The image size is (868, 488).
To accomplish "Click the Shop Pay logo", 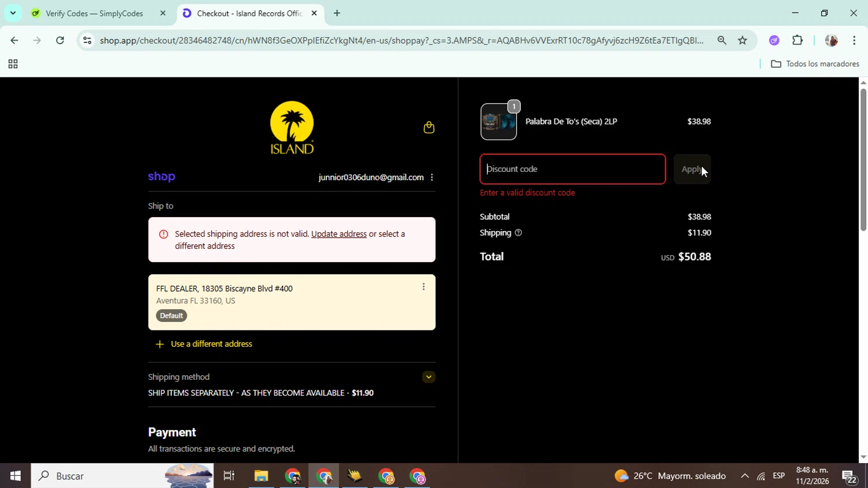I will click(161, 177).
